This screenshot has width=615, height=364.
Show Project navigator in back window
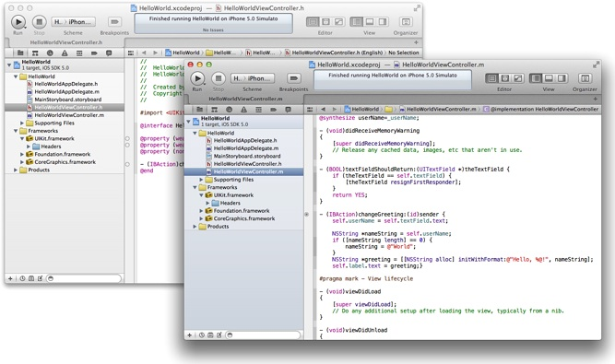pyautogui.click(x=20, y=53)
